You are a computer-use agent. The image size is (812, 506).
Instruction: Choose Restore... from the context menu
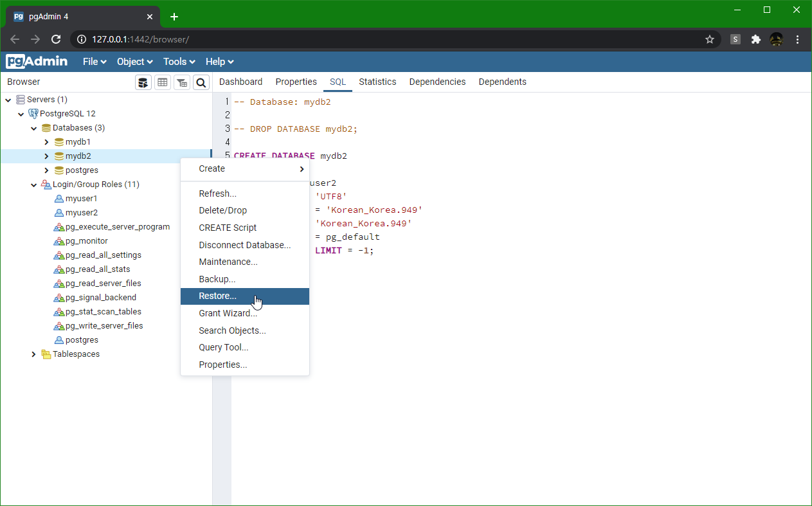pos(245,296)
